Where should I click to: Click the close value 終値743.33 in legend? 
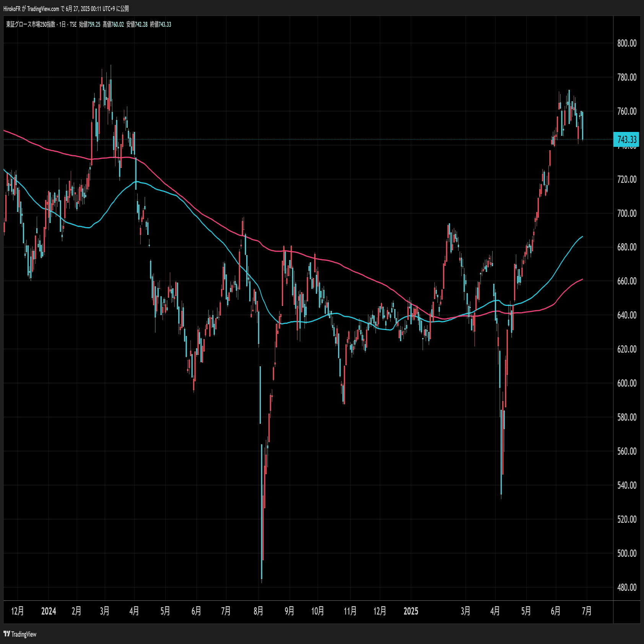click(161, 24)
